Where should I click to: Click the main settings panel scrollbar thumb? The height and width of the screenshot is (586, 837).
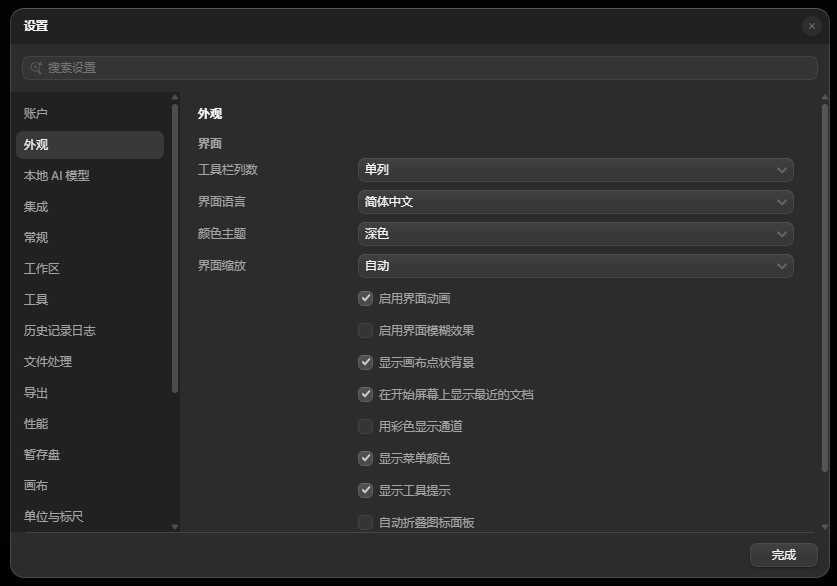825,288
